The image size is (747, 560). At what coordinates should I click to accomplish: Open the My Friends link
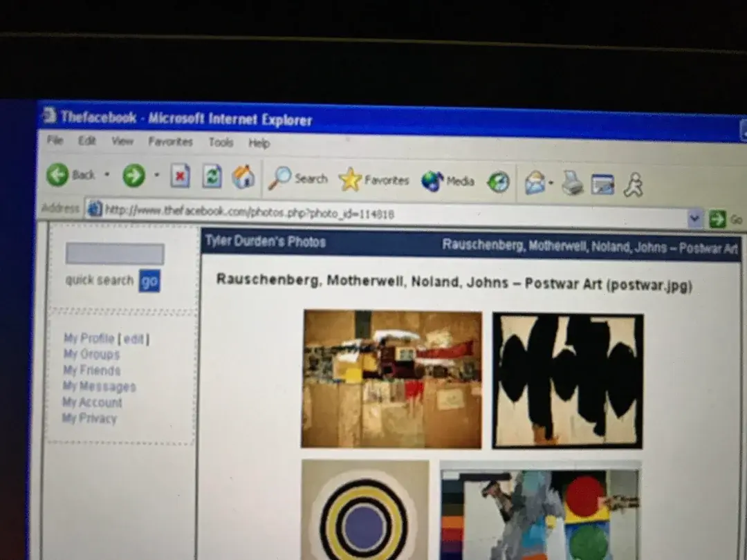(92, 370)
